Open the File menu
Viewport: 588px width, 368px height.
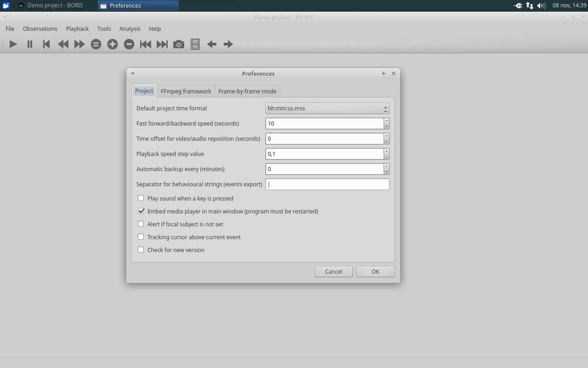[x=10, y=29]
